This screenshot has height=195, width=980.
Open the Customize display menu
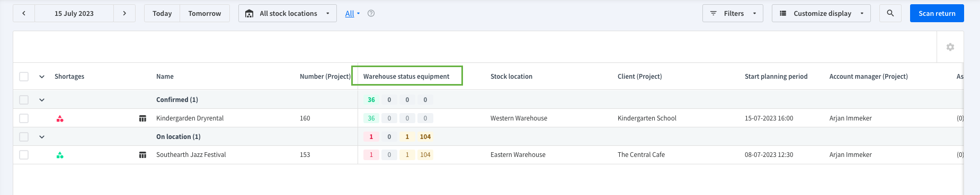822,13
